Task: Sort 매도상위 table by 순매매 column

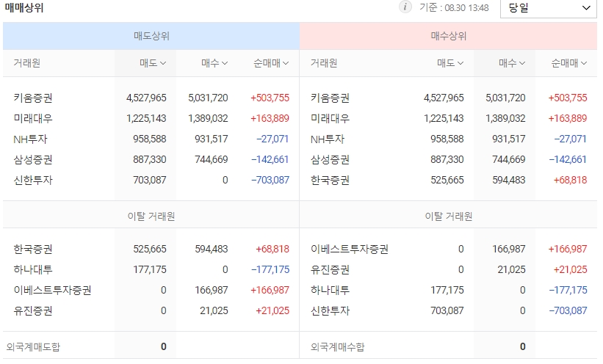Action: tap(271, 62)
